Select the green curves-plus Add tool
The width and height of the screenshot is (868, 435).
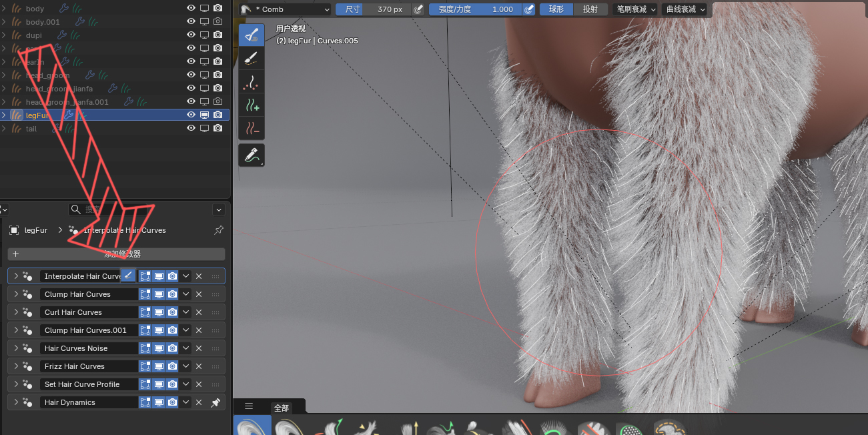tap(252, 105)
